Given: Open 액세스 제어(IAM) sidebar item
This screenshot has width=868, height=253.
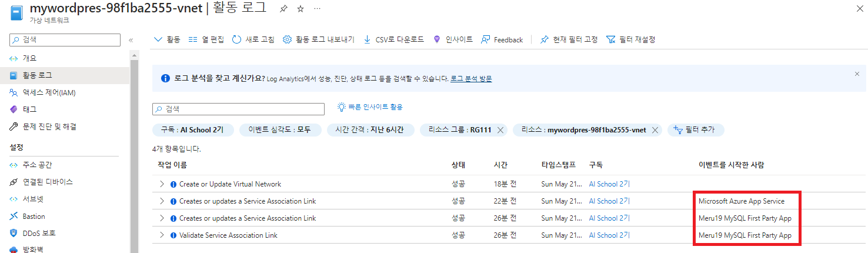Looking at the screenshot, I should (x=49, y=92).
